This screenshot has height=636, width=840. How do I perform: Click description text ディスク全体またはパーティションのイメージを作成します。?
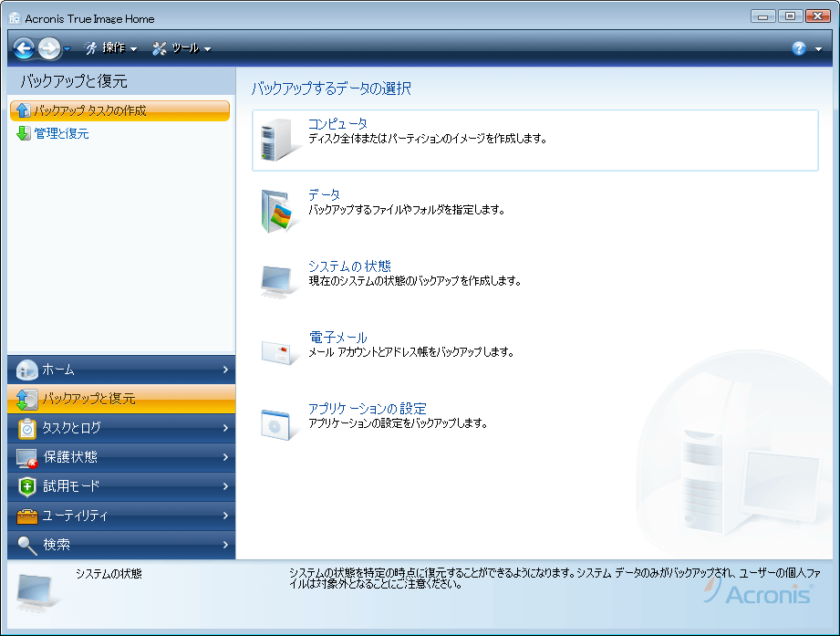click(x=428, y=139)
